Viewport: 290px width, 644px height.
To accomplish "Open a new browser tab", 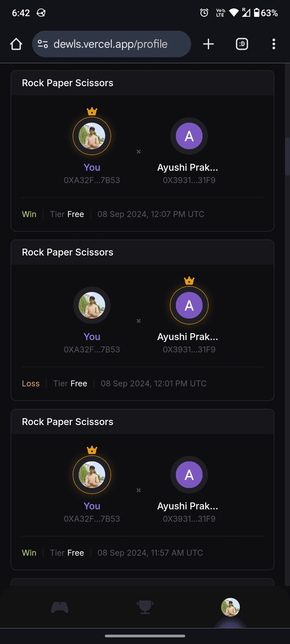I will (x=208, y=44).
